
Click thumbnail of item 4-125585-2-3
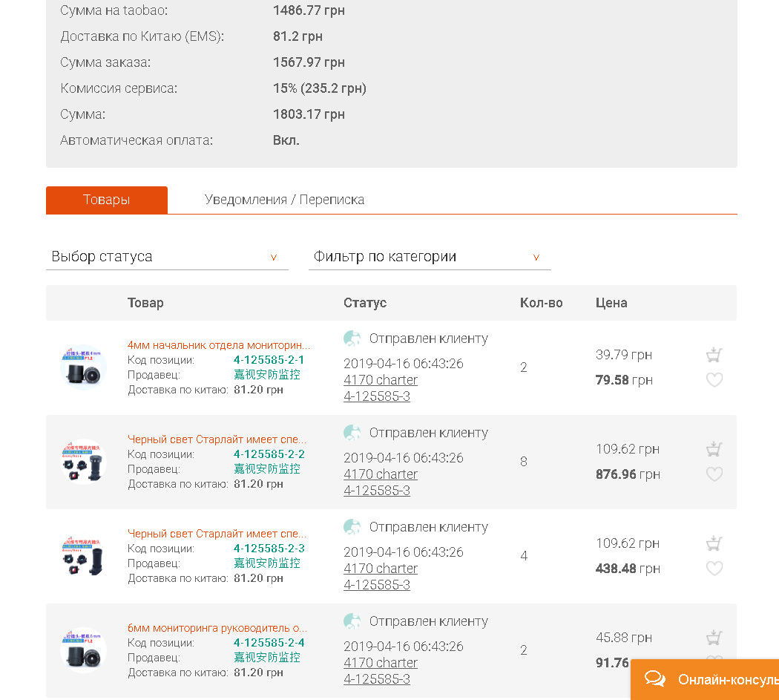(x=83, y=555)
